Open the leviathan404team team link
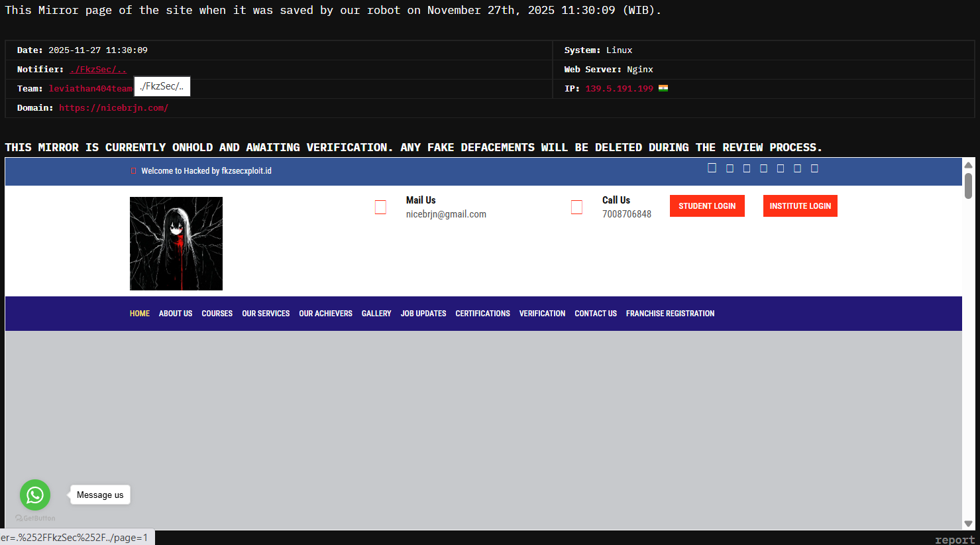980x545 pixels. (90, 89)
